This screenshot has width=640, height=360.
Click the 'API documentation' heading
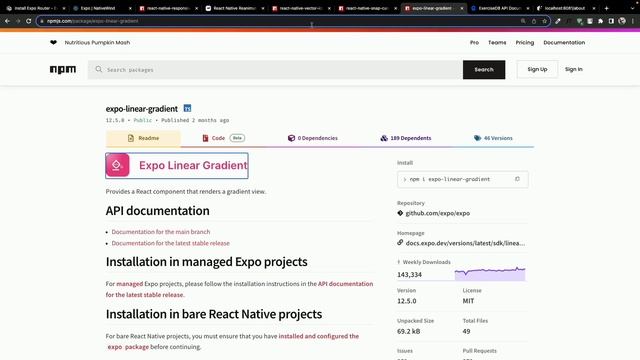158,211
